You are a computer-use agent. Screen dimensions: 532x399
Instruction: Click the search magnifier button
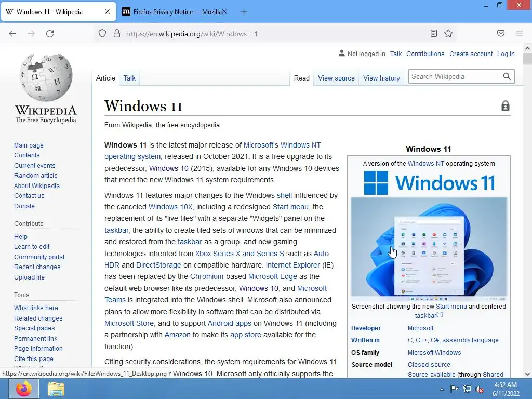507,76
